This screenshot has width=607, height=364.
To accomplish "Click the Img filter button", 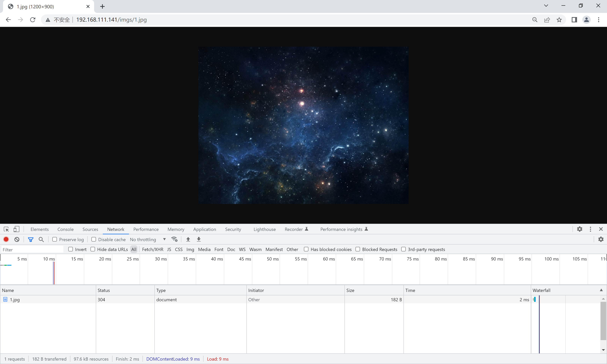I will pos(190,249).
